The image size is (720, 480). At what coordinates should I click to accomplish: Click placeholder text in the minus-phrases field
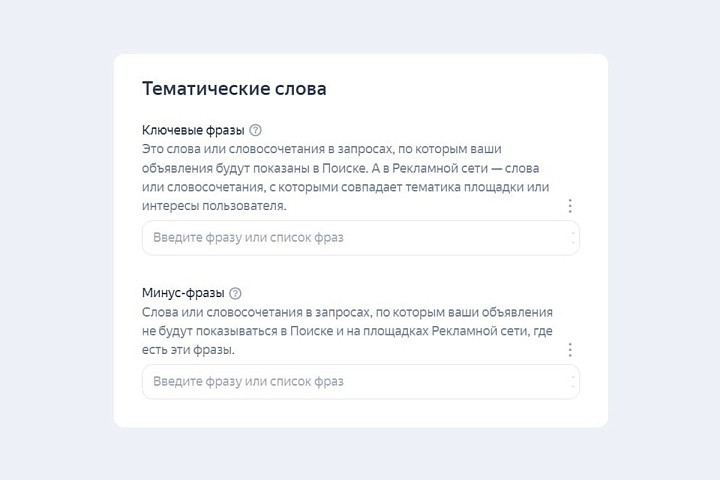tap(248, 382)
